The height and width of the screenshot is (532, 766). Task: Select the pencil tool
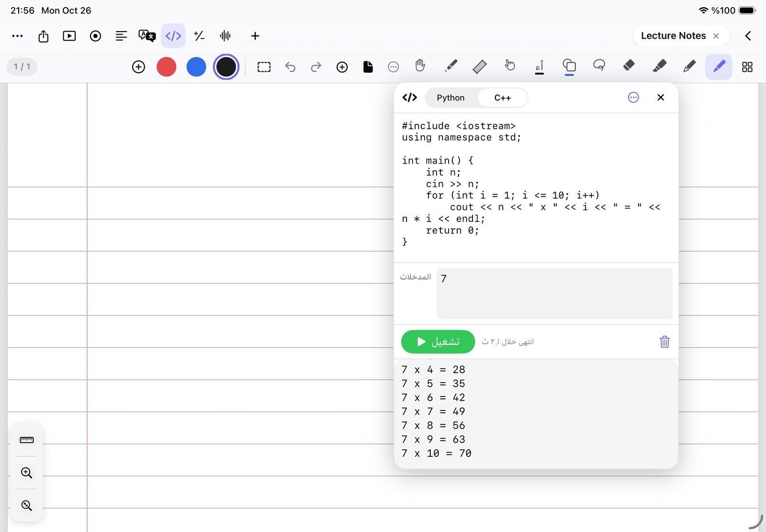[x=689, y=66]
